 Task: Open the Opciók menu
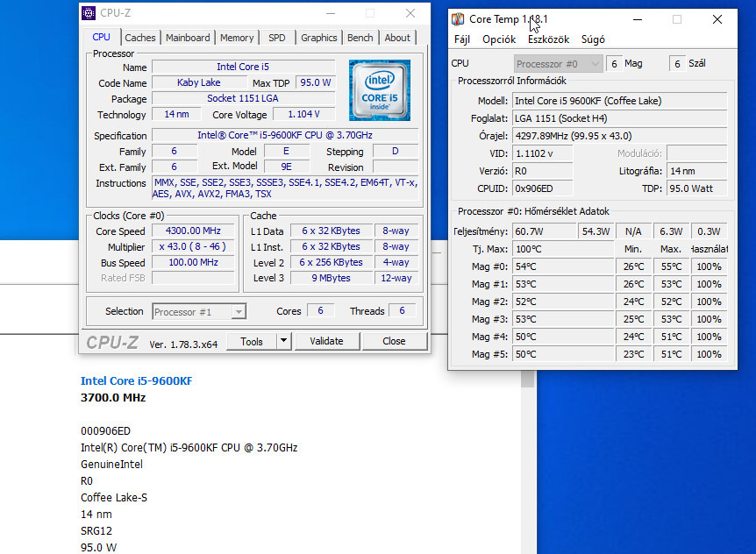coord(499,39)
